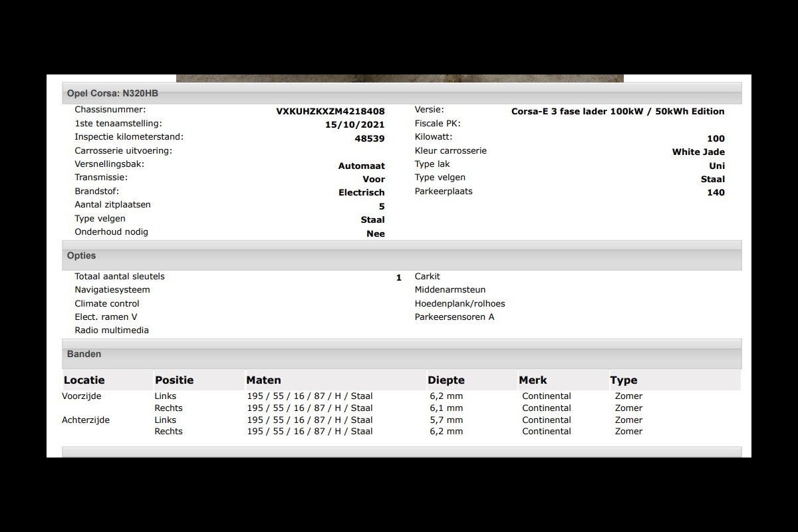Click the Merk column header
This screenshot has height=532, width=798.
533,380
